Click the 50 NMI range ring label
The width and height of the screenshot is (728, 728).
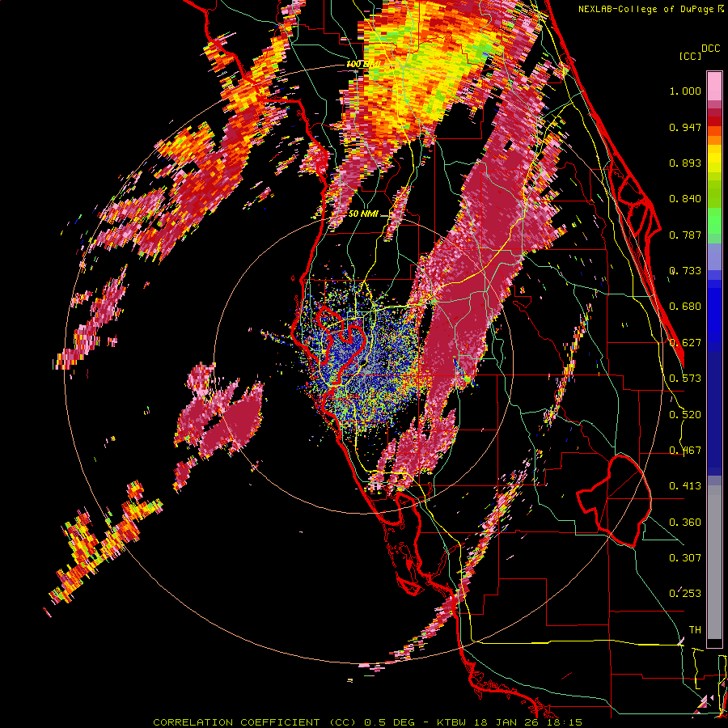point(363,214)
